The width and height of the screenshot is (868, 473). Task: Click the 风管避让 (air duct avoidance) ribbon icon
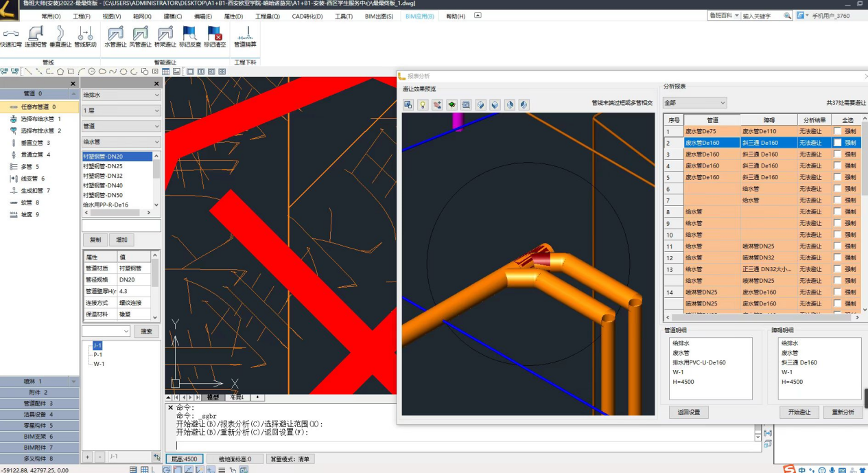click(x=141, y=34)
